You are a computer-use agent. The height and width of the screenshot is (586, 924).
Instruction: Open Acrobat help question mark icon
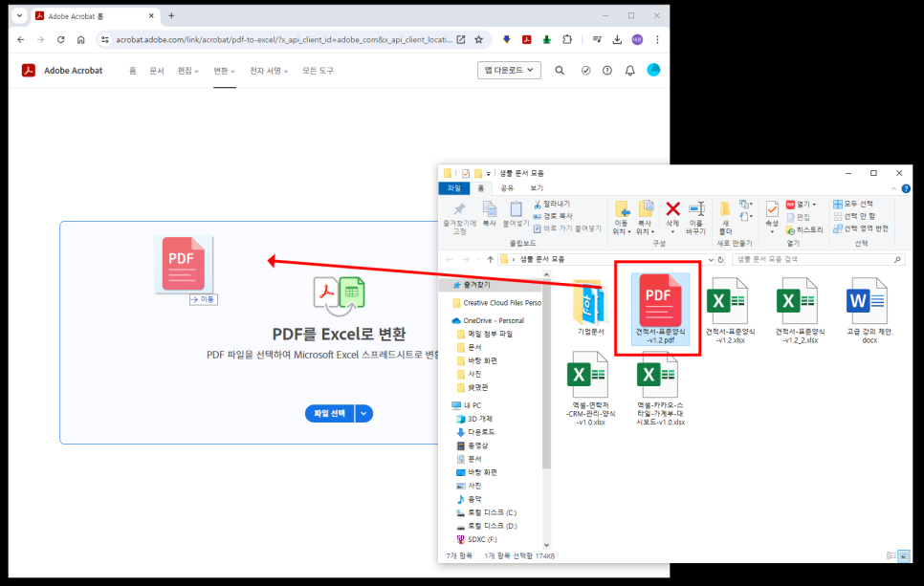[x=607, y=71]
